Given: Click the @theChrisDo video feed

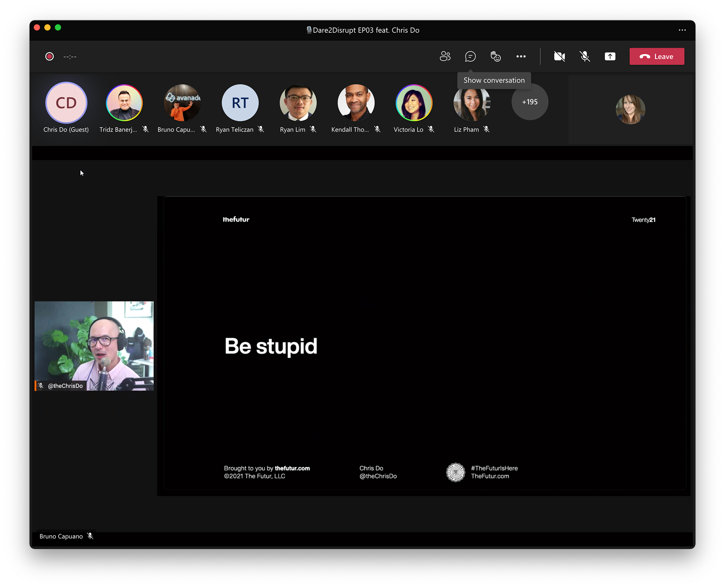Looking at the screenshot, I should (x=94, y=346).
